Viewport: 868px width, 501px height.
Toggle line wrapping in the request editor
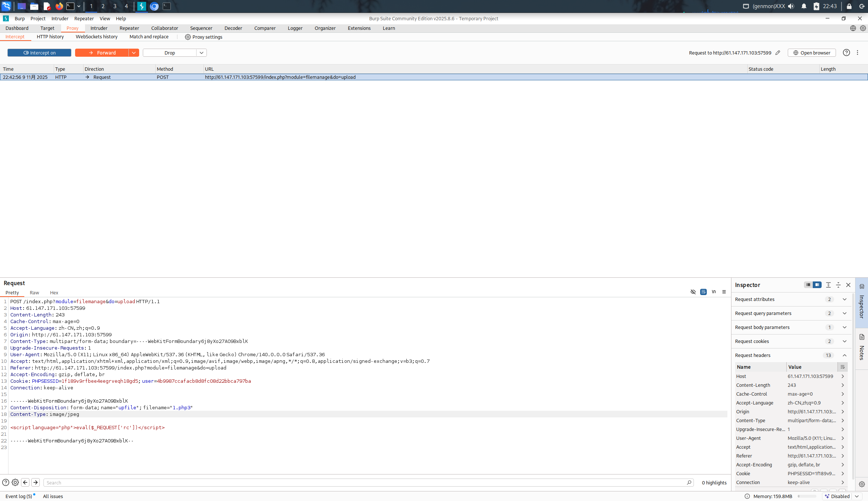(703, 292)
